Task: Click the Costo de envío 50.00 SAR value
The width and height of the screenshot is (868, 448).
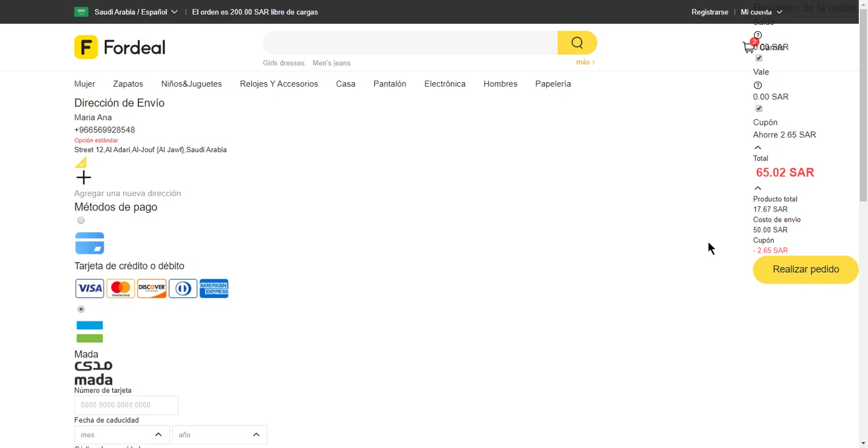Action: click(x=770, y=230)
